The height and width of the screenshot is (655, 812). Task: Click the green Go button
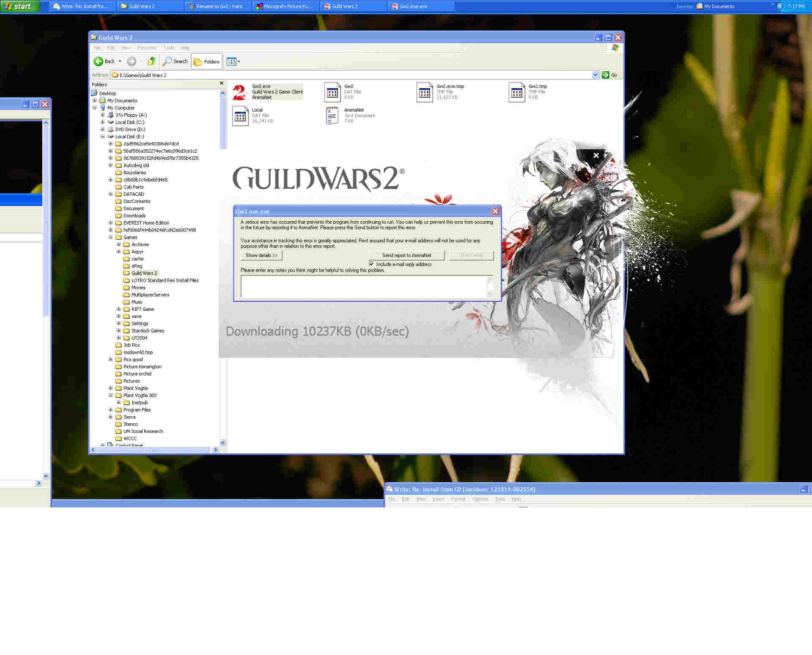pos(609,75)
